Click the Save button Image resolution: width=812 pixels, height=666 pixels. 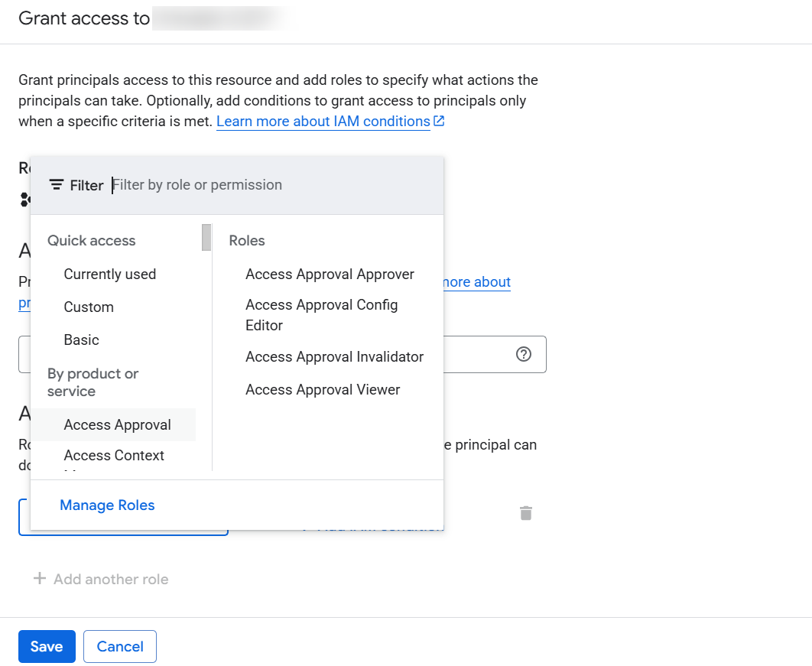(x=47, y=646)
